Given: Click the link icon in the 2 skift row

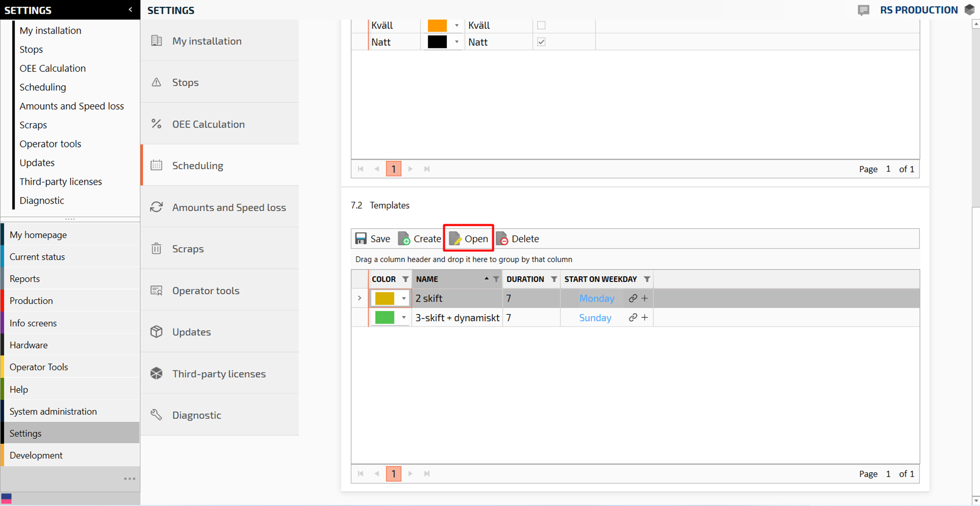Looking at the screenshot, I should [633, 298].
